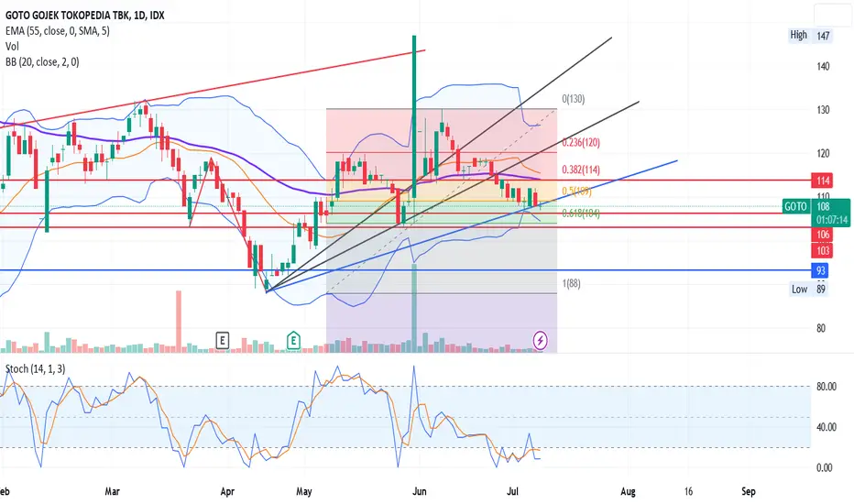Click the 01:07:14 countdown timer

coord(832,220)
